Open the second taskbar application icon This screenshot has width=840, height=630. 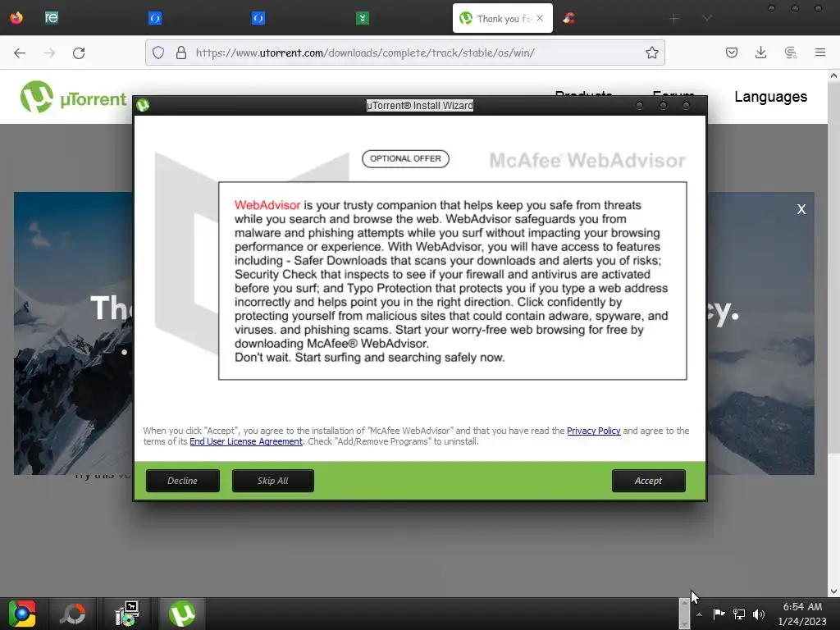[72, 614]
